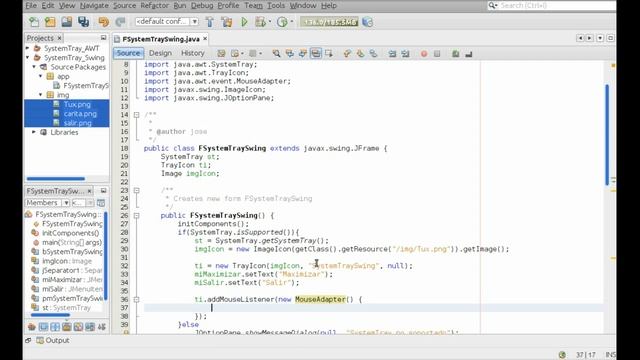Click the Open Project toolbar icon
640x360 pixels.
point(67,22)
